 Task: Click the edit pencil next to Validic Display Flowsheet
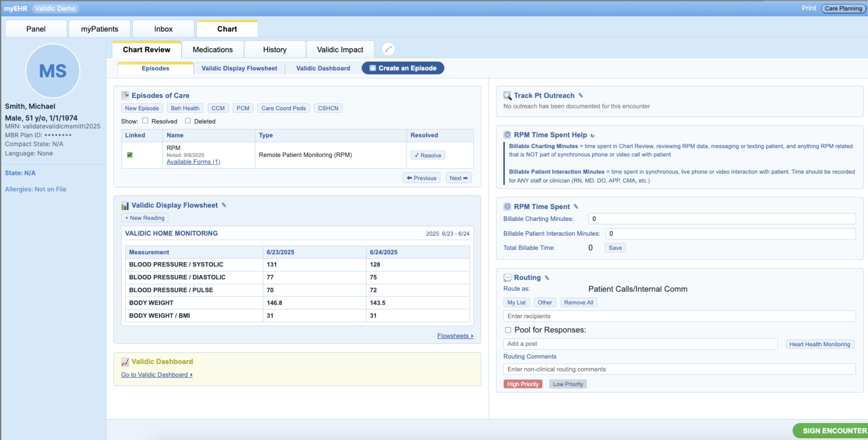click(224, 205)
